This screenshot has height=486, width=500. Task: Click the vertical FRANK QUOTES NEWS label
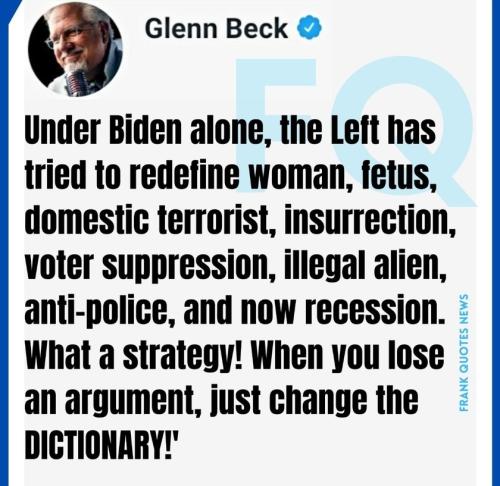click(x=464, y=352)
